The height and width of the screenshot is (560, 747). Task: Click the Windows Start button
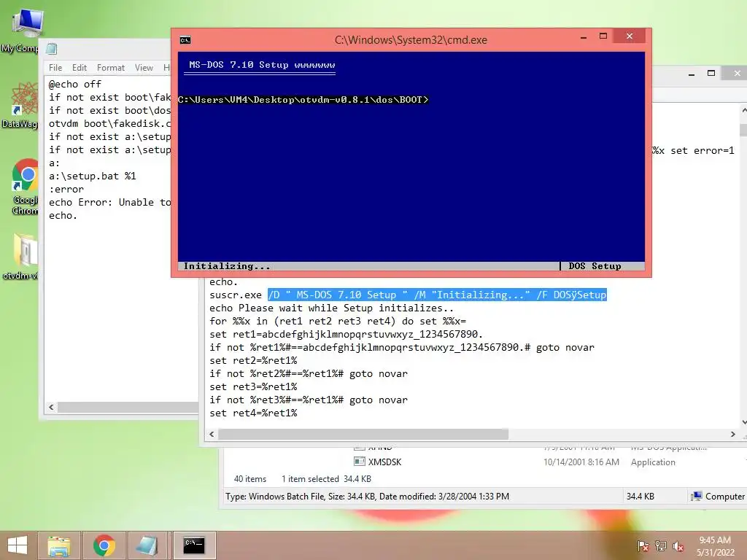click(x=18, y=545)
